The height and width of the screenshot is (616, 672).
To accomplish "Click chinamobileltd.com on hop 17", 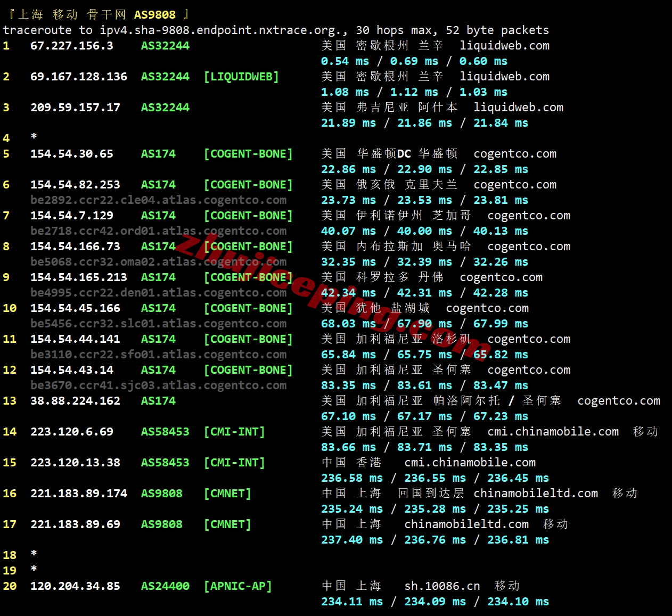I will click(x=466, y=524).
